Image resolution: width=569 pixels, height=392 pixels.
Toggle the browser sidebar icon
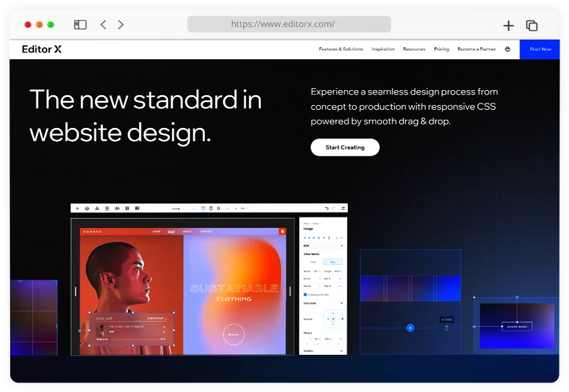coord(80,25)
